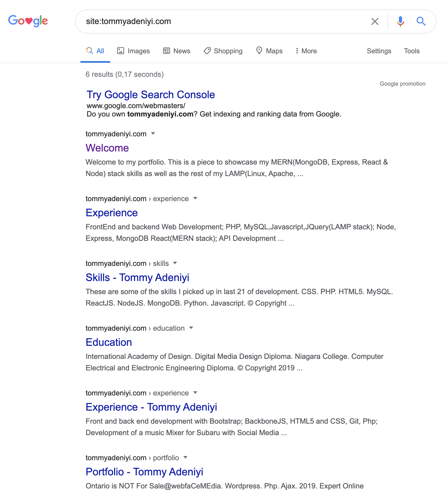Activate voice search microphone icon
This screenshot has width=448, height=490.
click(400, 21)
